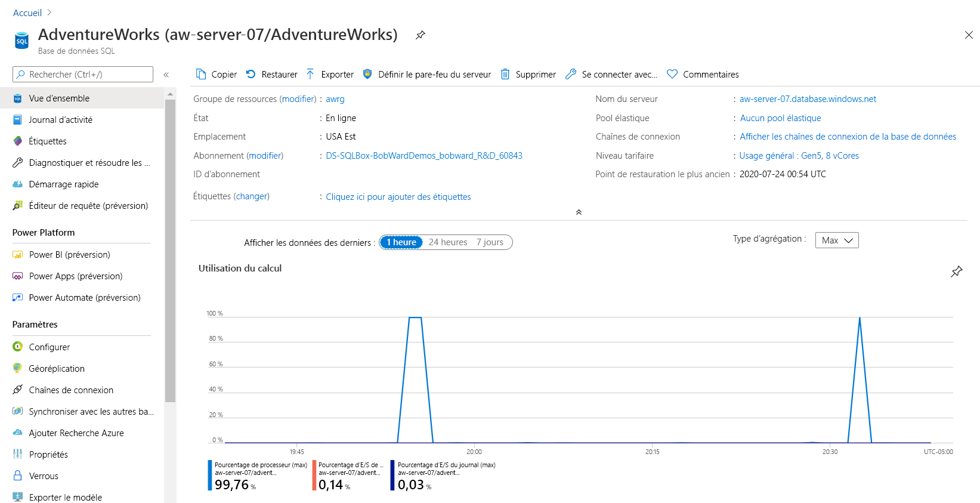
Task: Click modifier next to Abonnement
Action: tap(265, 156)
